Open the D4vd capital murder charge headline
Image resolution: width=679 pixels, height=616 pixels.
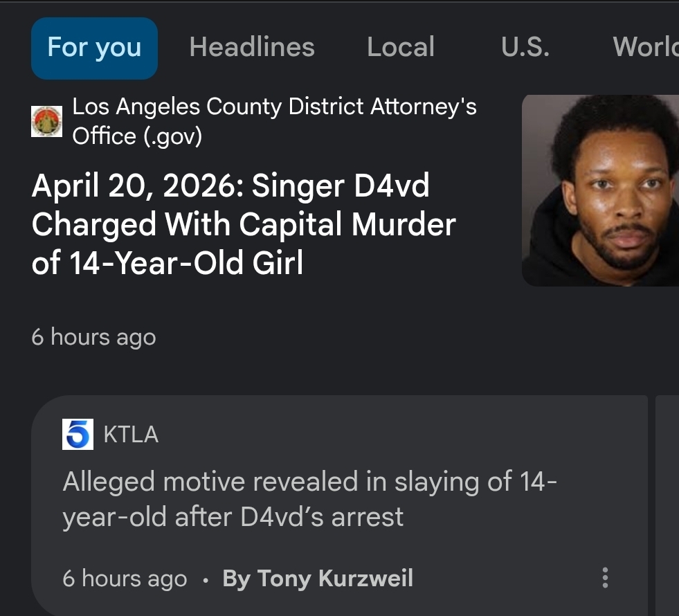(244, 225)
